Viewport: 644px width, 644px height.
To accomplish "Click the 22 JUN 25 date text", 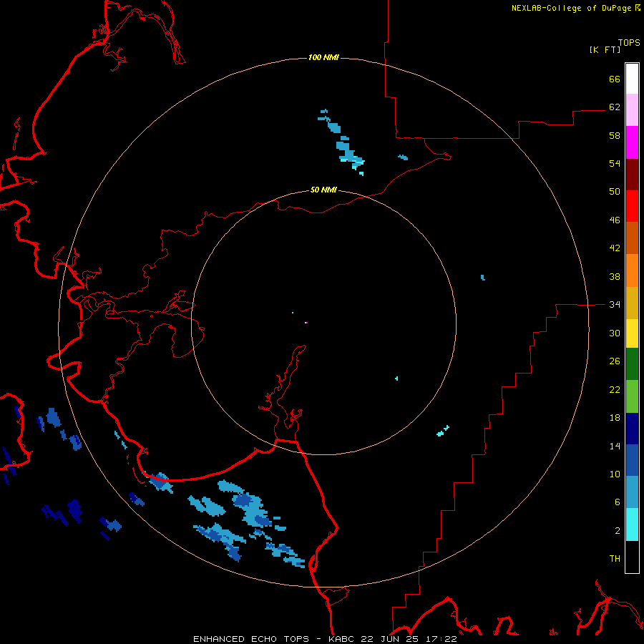I will (390, 639).
